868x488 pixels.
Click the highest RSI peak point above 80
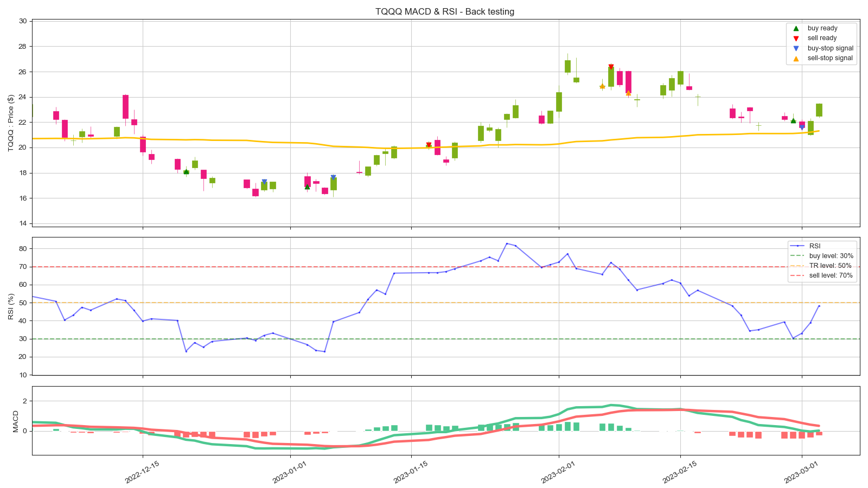click(x=507, y=243)
